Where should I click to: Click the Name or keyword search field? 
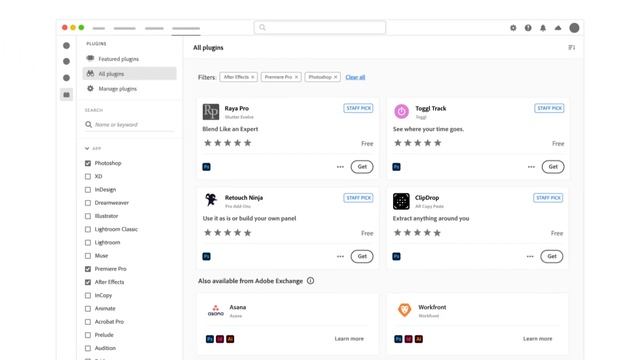click(130, 124)
